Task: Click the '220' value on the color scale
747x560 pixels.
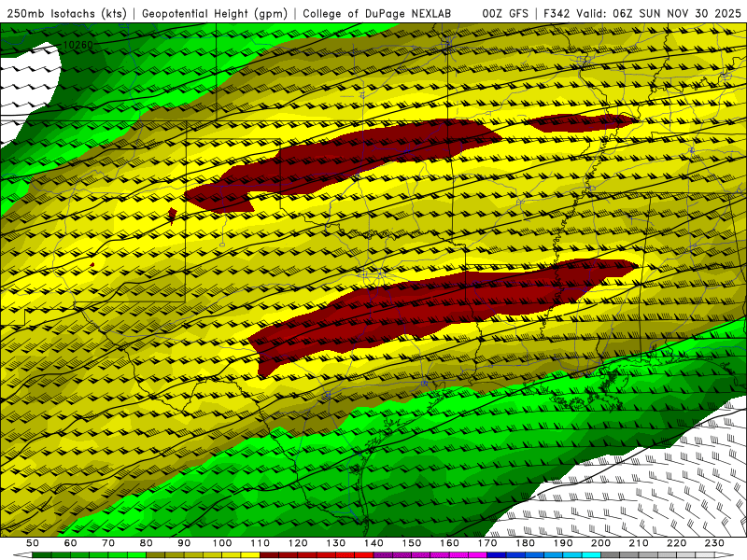Action: [676, 543]
